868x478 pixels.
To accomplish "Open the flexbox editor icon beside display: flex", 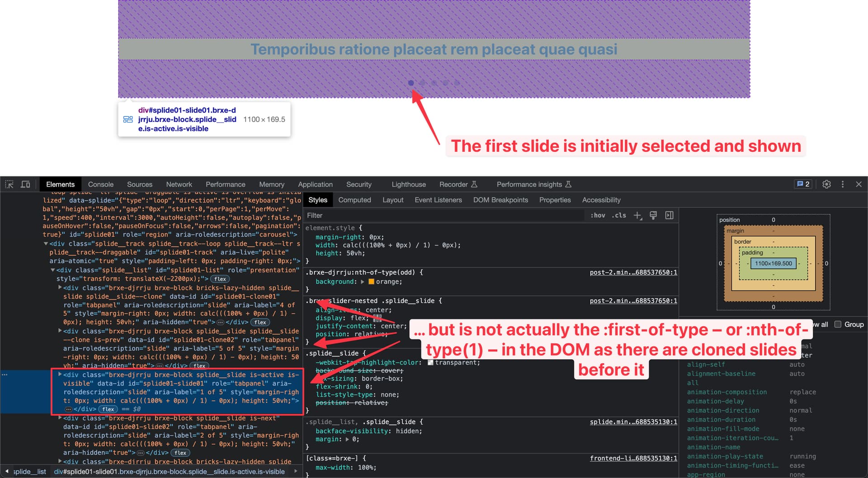I will [x=377, y=318].
